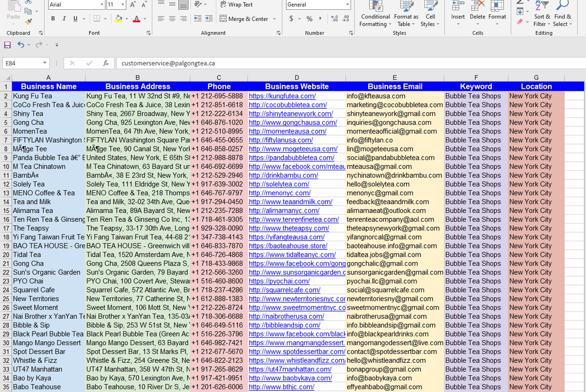Open the General number format dropdown
This screenshot has width=586, height=392.
[348, 4]
